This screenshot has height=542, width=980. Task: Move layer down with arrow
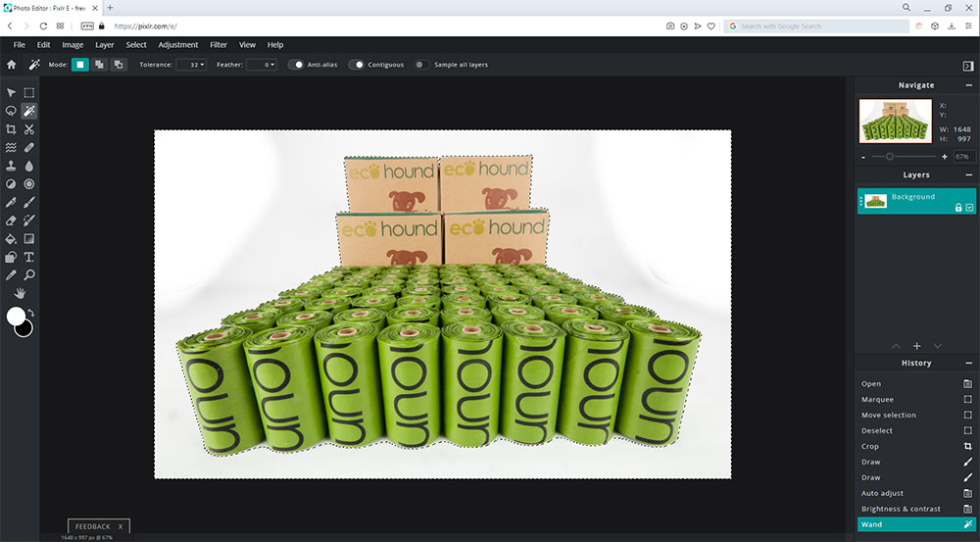point(938,346)
